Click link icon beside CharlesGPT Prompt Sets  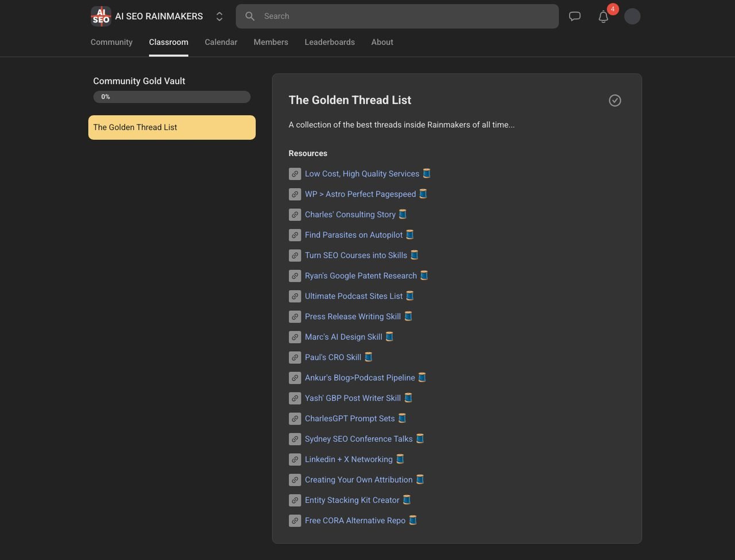[295, 419]
